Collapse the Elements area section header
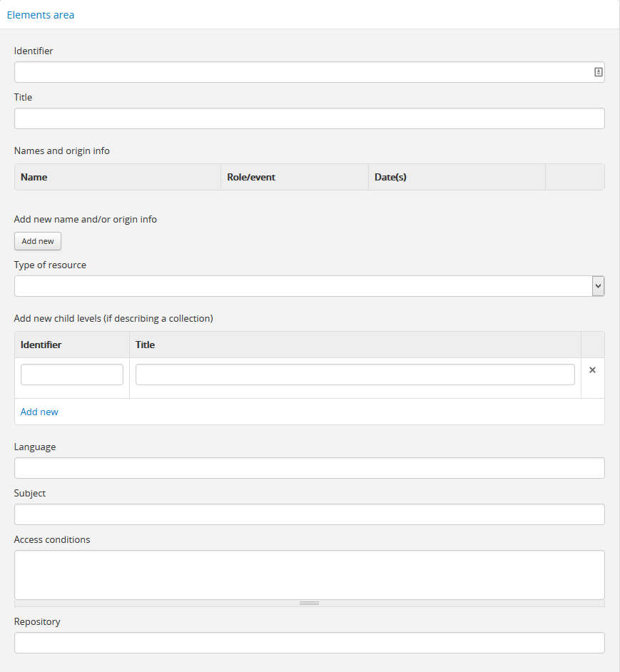The height and width of the screenshot is (672, 620). (x=41, y=15)
